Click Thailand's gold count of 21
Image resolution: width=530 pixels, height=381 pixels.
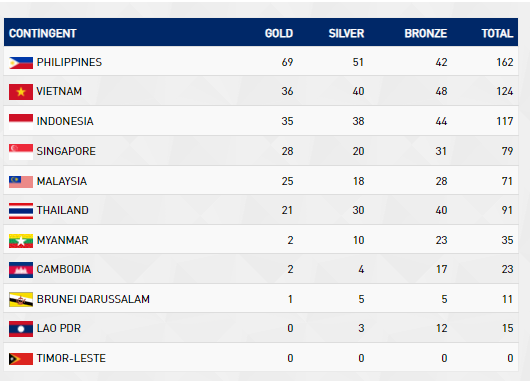pos(287,211)
